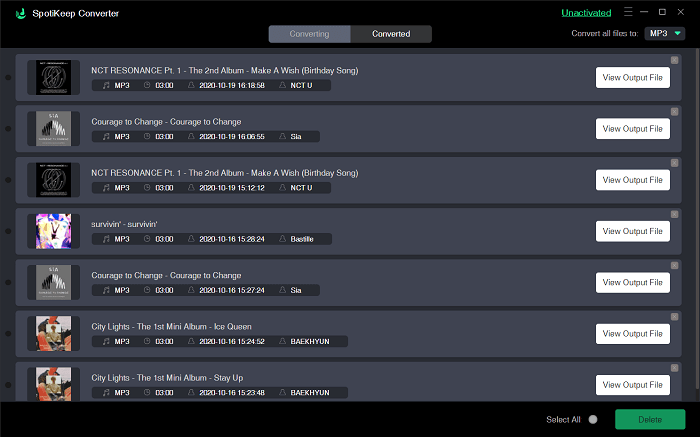
Task: Remove the Stay Up entry with its X icon
Action: coord(675,368)
